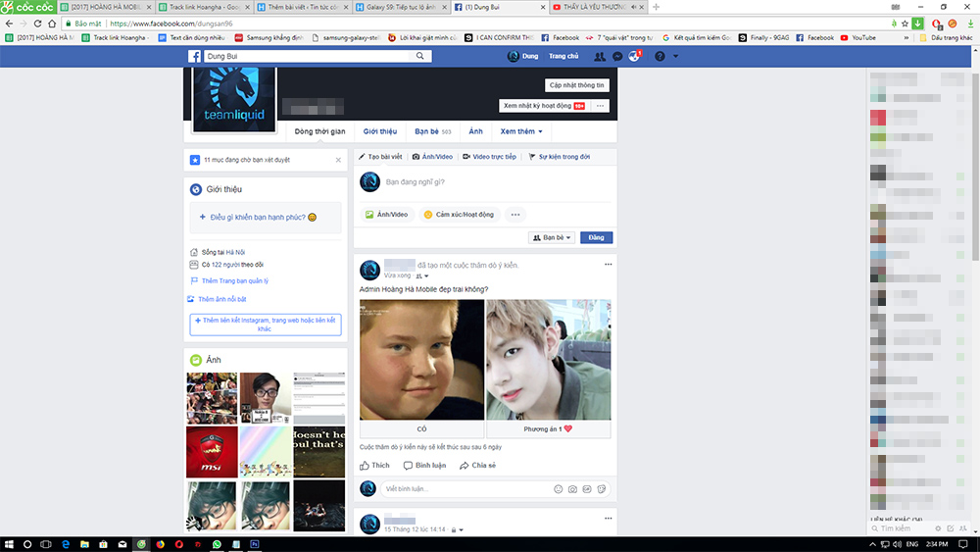
Task: Click the green Ảnh/Video pill button
Action: [387, 215]
